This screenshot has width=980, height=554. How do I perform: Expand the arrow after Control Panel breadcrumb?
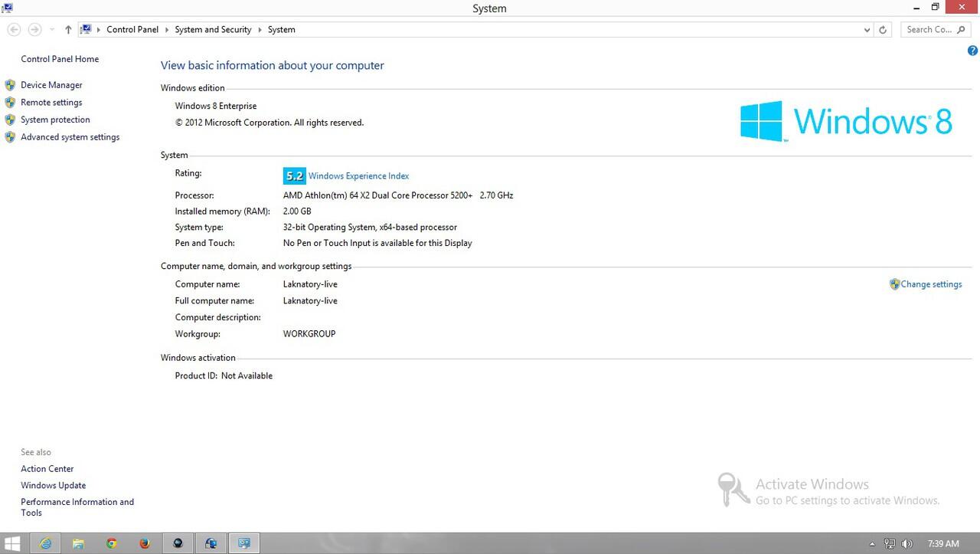coord(167,29)
